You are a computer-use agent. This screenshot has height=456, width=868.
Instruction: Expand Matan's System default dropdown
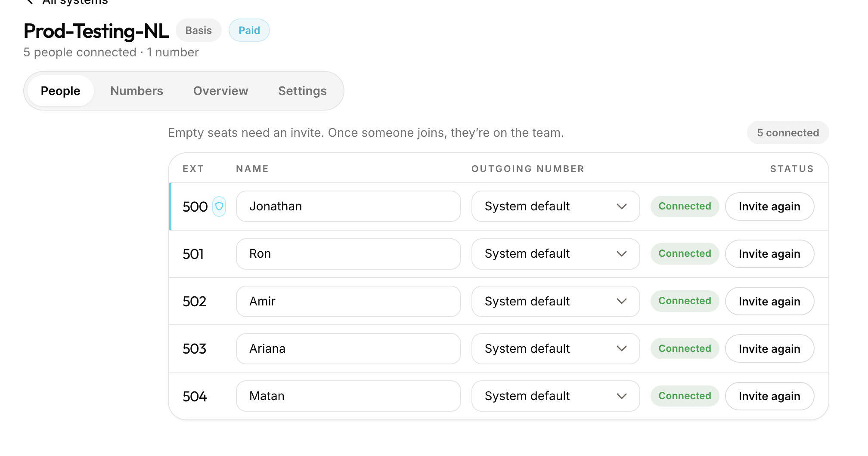point(555,396)
